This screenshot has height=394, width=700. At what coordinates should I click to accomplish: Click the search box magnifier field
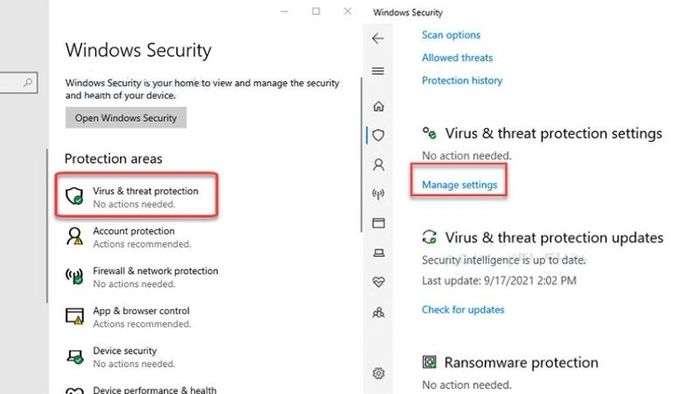point(18,83)
